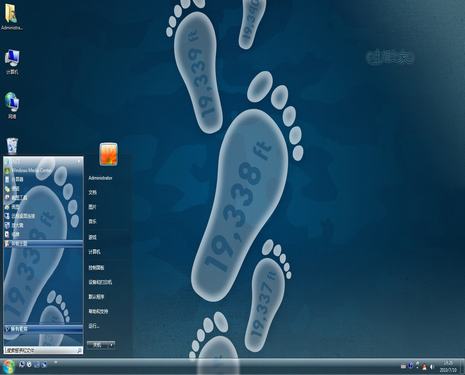465x375 pixels.
Task: Open the Administrator folder desktop icon
Action: [x=12, y=17]
